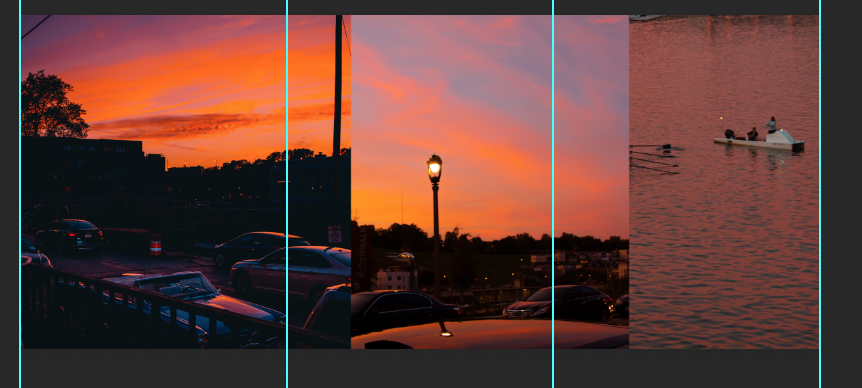862x388 pixels.
Task: Click the rightmost cyan vertical guide
Action: pyautogui.click(x=820, y=194)
